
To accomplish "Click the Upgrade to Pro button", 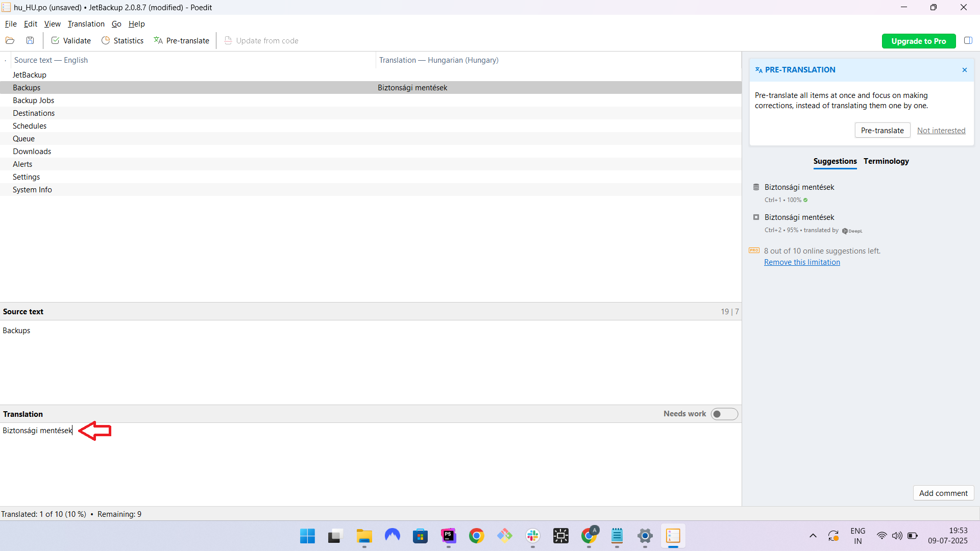I will (x=918, y=41).
